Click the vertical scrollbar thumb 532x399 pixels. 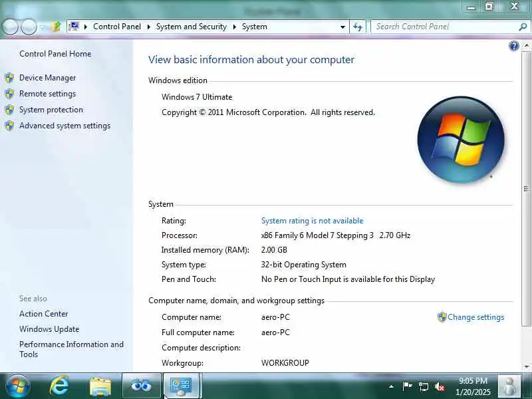(x=526, y=189)
